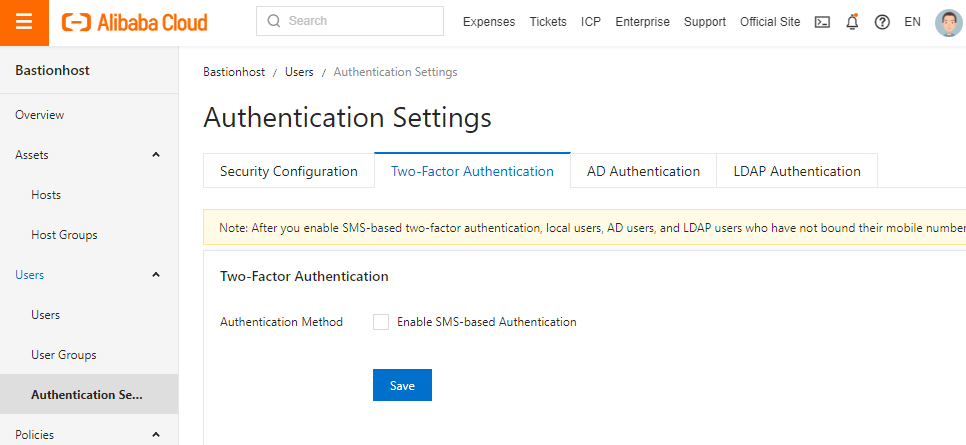Image resolution: width=966 pixels, height=445 pixels.
Task: Open the LDAP Authentication tab
Action: [x=796, y=171]
